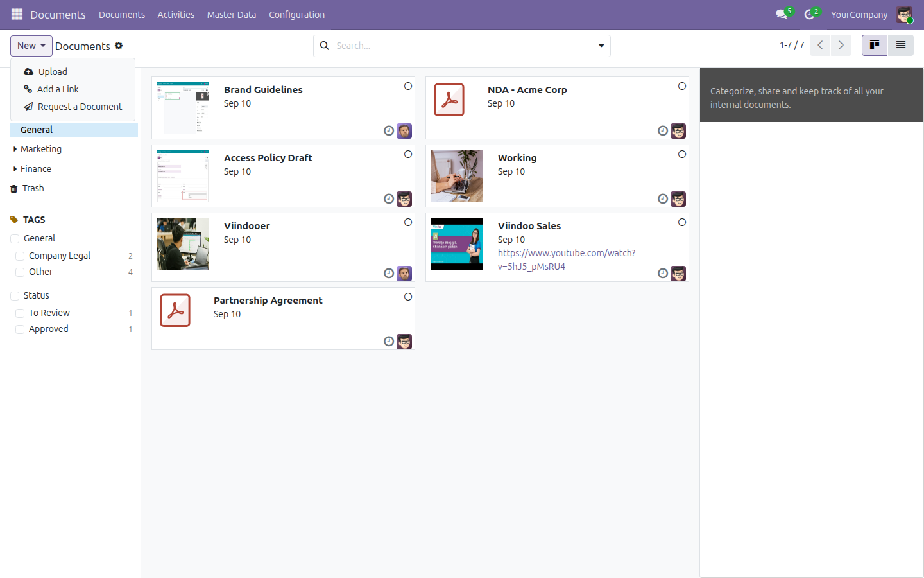The image size is (924, 578).
Task: Open the Activities menu
Action: tap(176, 14)
